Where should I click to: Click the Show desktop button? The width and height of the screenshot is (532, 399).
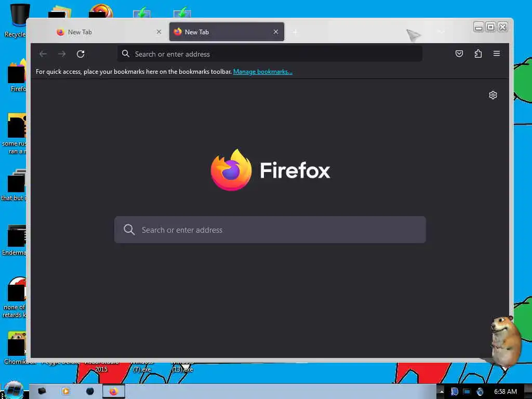528,392
